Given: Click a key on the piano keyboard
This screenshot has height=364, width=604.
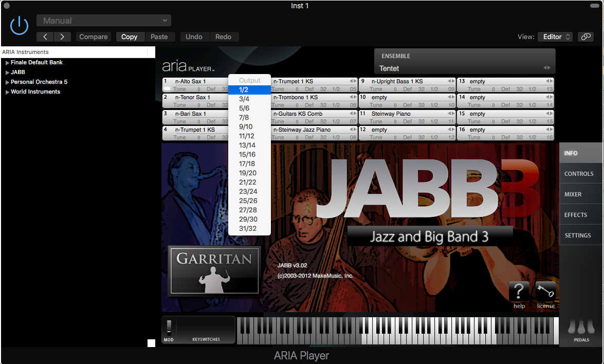Looking at the screenshot, I should [x=397, y=331].
